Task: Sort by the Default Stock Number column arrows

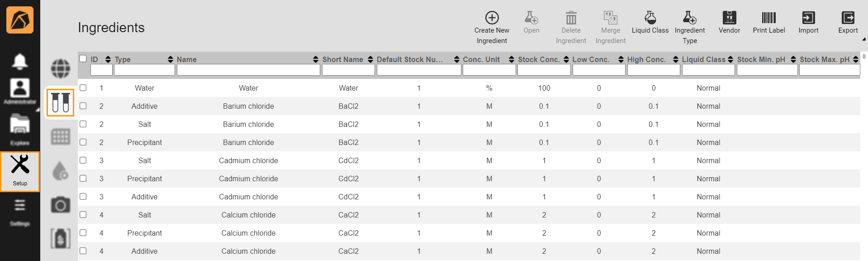Action: coord(457,59)
